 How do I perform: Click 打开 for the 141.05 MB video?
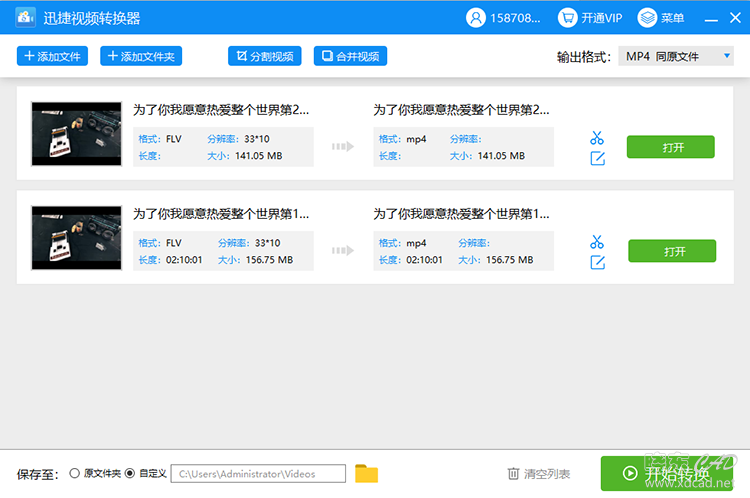pyautogui.click(x=671, y=147)
